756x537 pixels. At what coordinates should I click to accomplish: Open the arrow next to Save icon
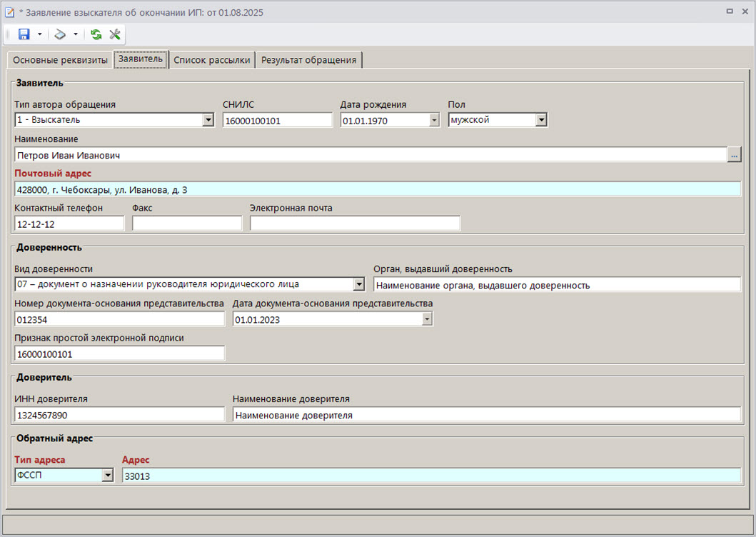pos(39,34)
